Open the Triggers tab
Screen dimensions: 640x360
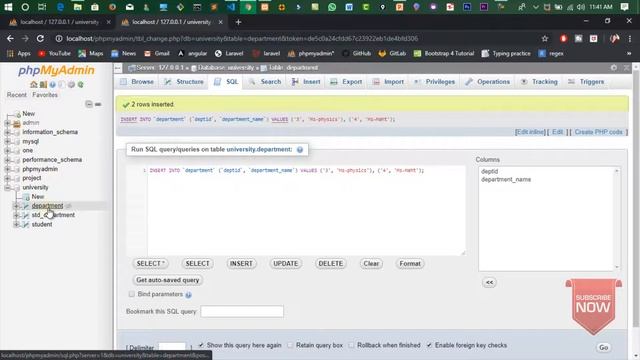586,82
